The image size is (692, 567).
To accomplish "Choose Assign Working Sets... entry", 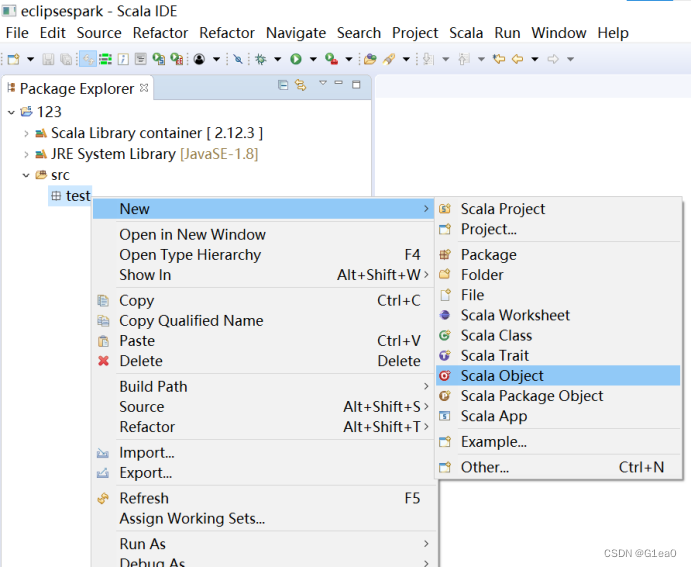I will coord(264,518).
